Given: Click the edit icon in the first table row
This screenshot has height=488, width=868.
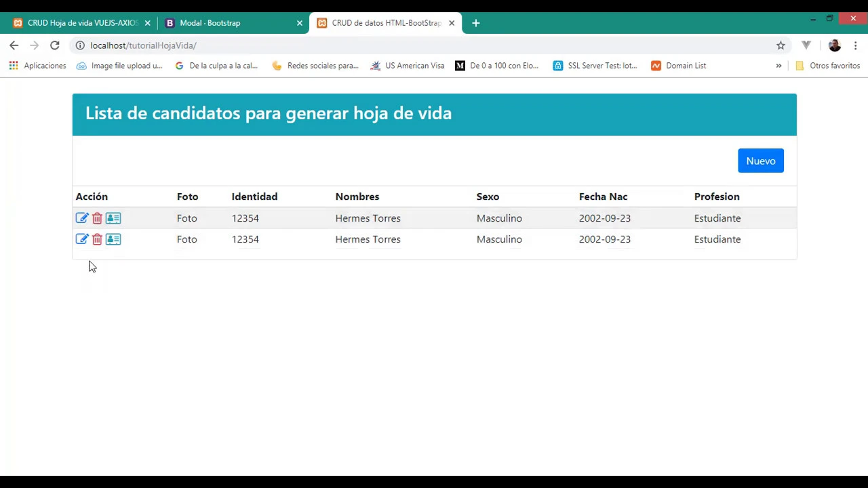Looking at the screenshot, I should click(x=82, y=218).
